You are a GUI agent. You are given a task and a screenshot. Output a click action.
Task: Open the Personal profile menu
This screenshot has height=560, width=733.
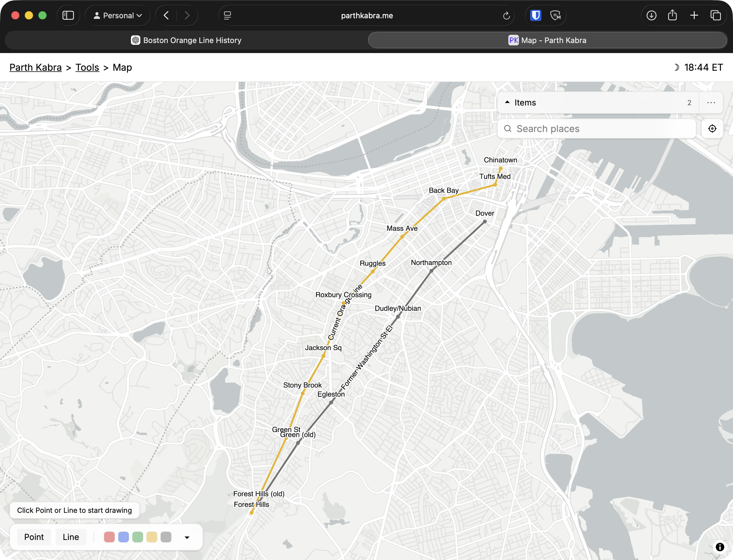pyautogui.click(x=118, y=15)
